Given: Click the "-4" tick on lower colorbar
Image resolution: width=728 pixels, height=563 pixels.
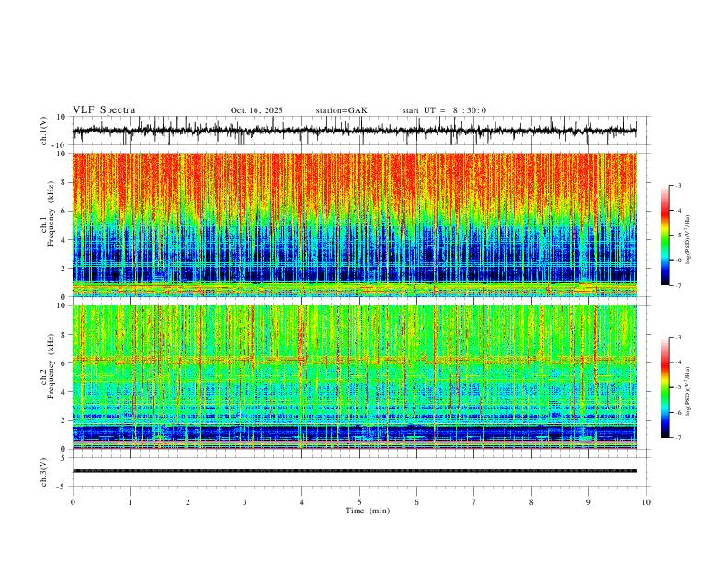Looking at the screenshot, I should [677, 362].
